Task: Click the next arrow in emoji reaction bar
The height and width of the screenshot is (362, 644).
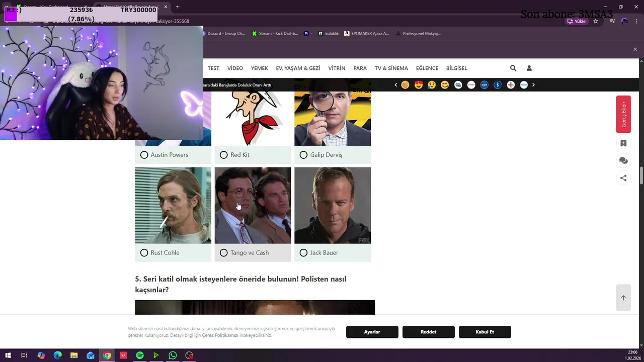Action: 533,85
